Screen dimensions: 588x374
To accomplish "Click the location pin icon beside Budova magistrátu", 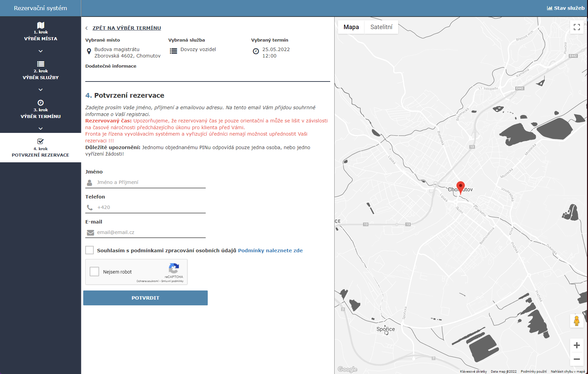I will tap(89, 51).
